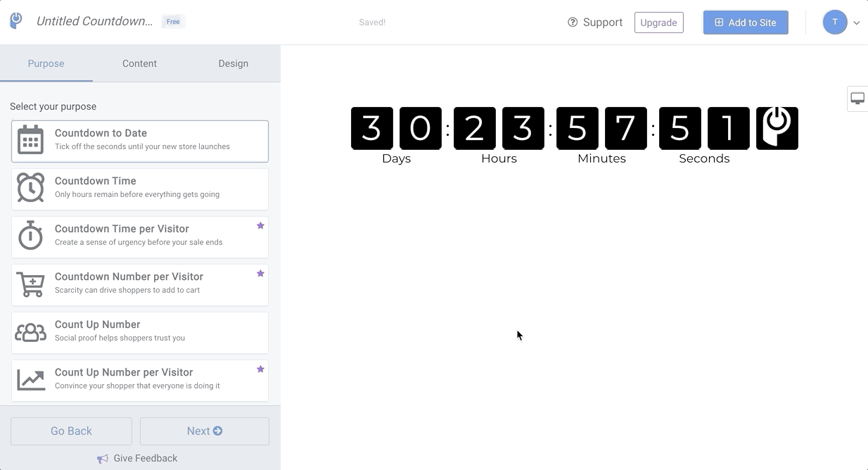This screenshot has width=868, height=470.
Task: Edit the Untitled Countdown title field
Action: tap(94, 21)
